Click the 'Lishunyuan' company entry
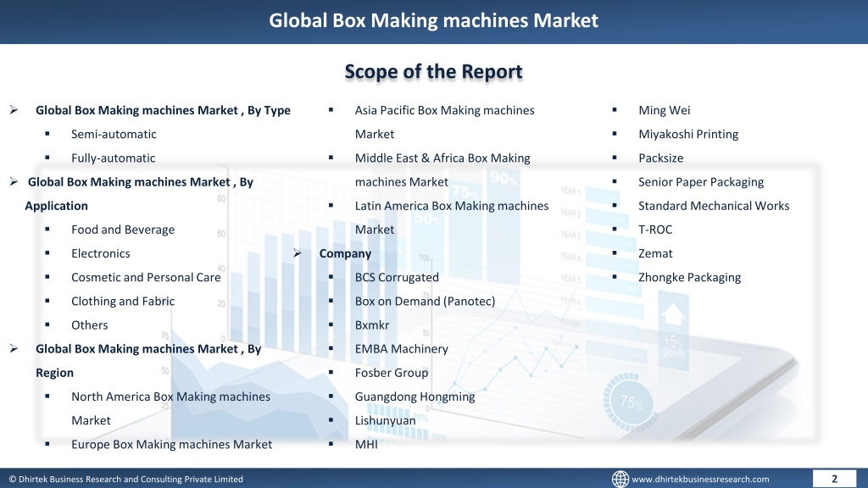This screenshot has width=868, height=488. (386, 420)
